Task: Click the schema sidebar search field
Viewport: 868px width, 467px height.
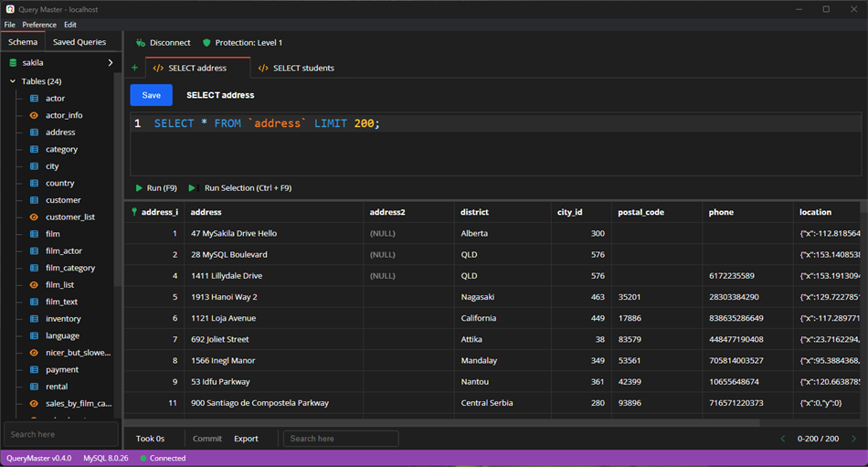Action: tap(60, 434)
